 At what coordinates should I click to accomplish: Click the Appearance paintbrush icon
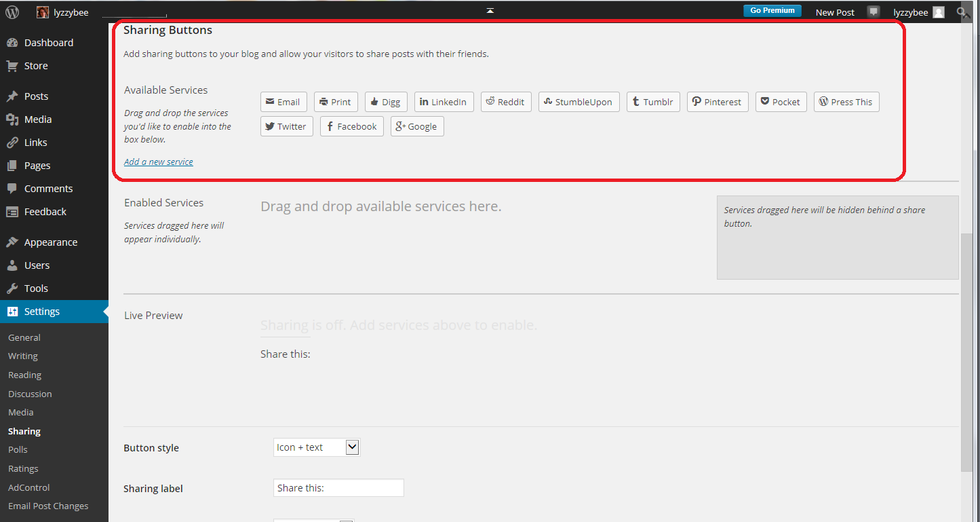(12, 242)
